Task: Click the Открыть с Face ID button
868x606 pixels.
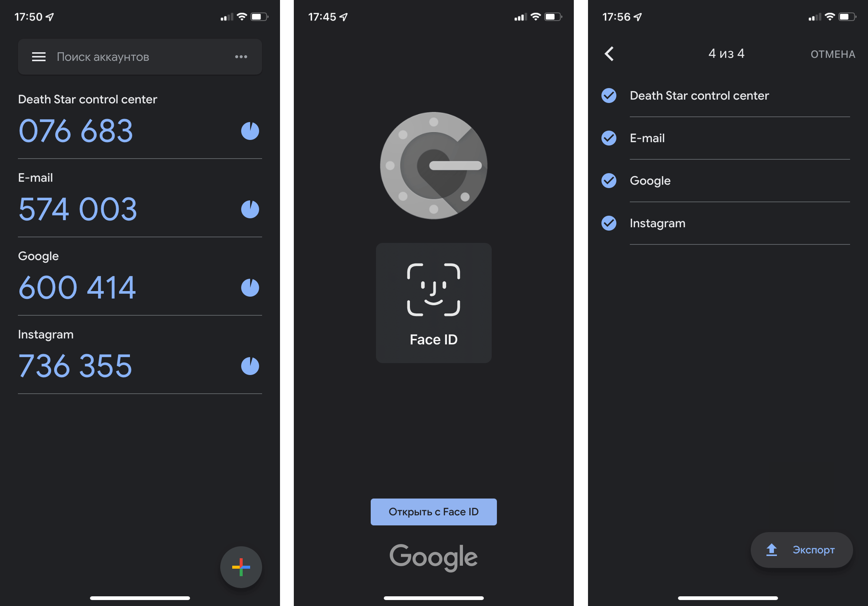Action: (434, 511)
